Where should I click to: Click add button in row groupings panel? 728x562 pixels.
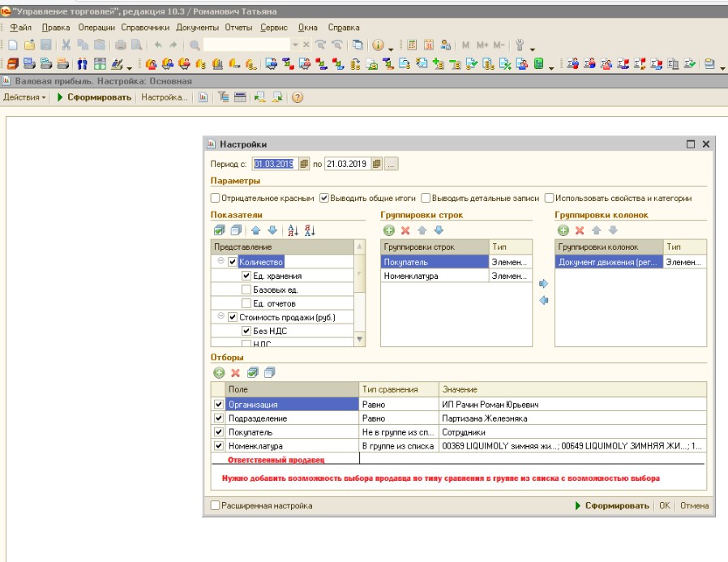[x=389, y=231]
